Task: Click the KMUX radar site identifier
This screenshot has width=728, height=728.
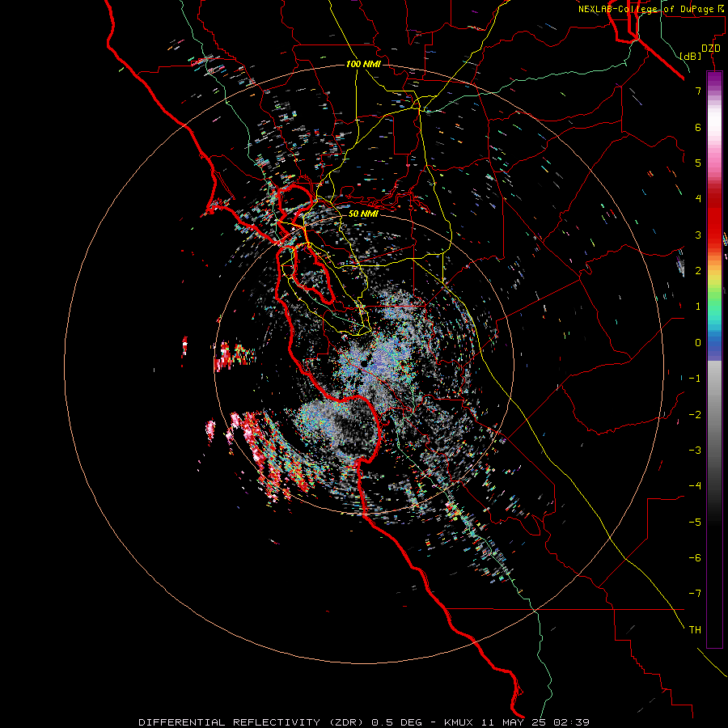Action: click(x=459, y=722)
